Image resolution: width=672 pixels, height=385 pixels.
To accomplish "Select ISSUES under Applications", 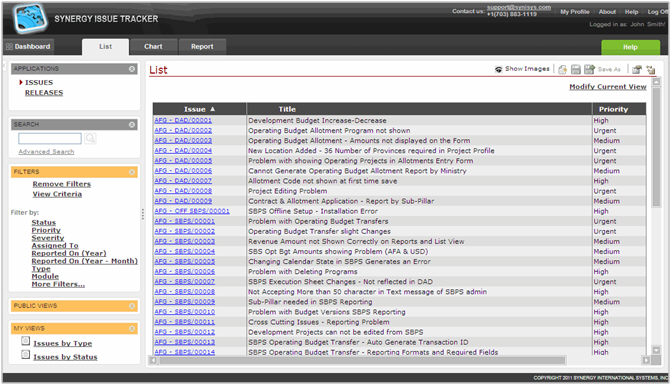I will [39, 82].
